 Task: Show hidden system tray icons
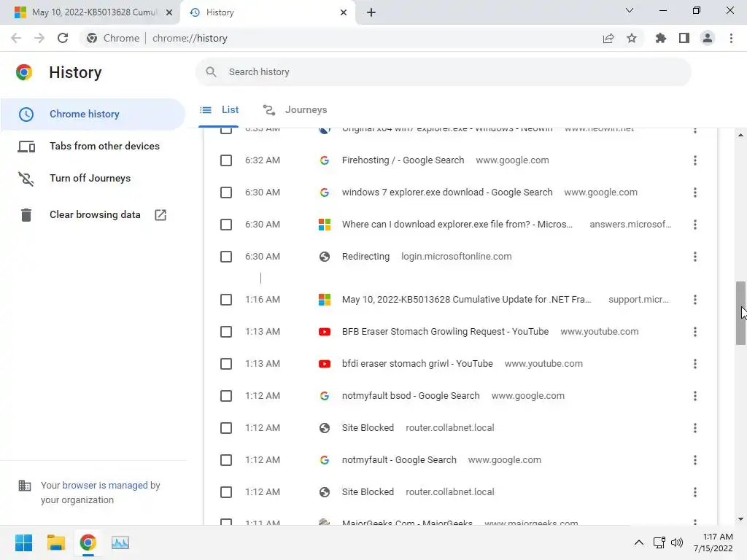[x=639, y=542]
